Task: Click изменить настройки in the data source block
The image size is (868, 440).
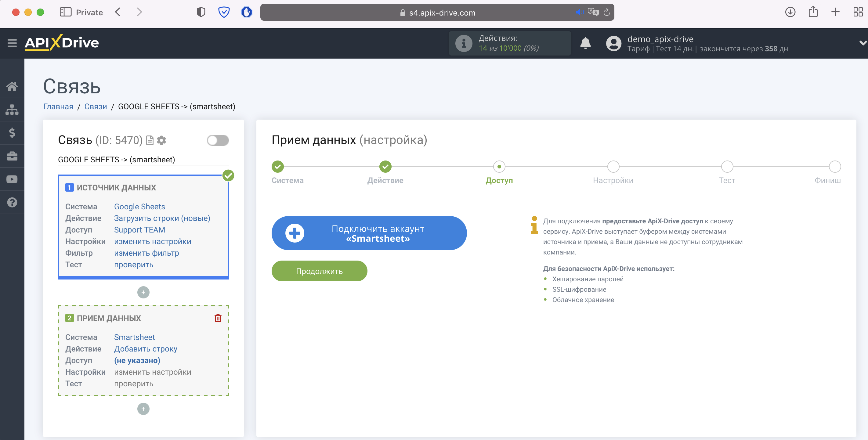Action: (x=153, y=242)
